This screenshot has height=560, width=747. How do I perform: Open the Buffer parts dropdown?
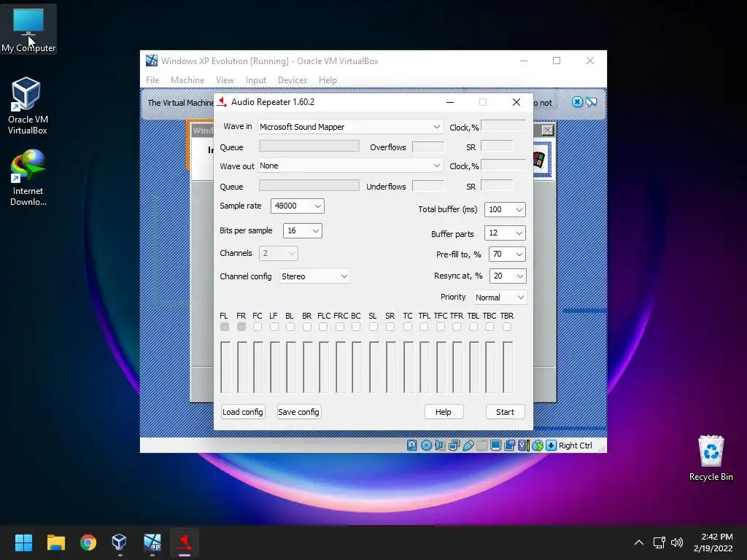(x=505, y=233)
